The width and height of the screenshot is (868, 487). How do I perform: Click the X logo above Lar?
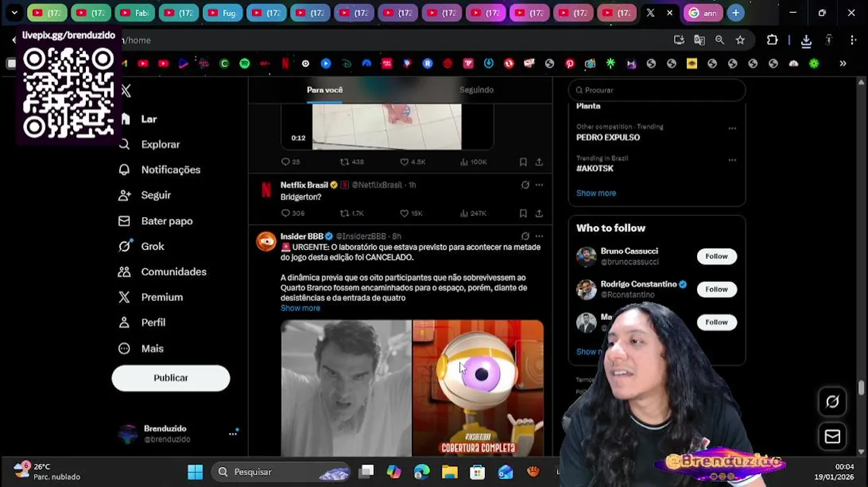pyautogui.click(x=126, y=91)
